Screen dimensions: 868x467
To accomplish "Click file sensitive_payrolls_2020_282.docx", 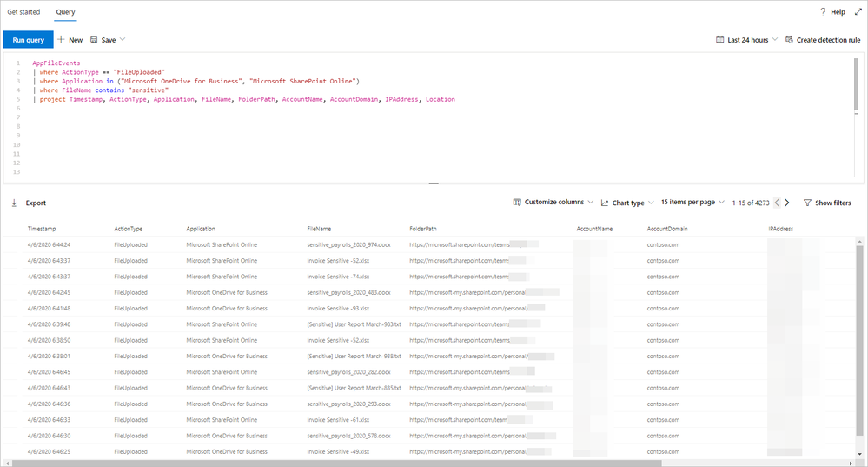I will 348,372.
